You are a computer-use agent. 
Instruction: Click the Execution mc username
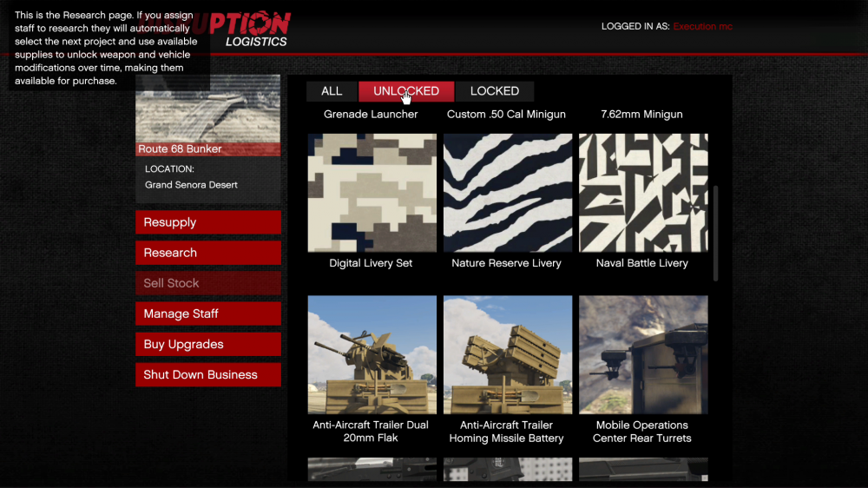pos(702,27)
